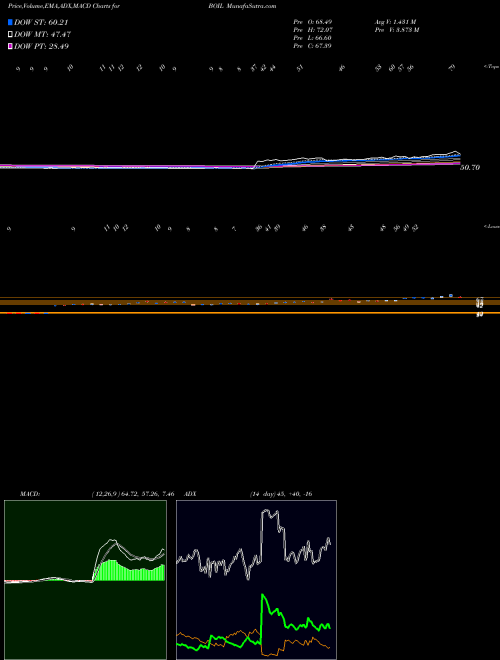The image size is (500, 660).
Task: Click the previous low value 'Pre L: 66.60'
Action: [x=314, y=37]
